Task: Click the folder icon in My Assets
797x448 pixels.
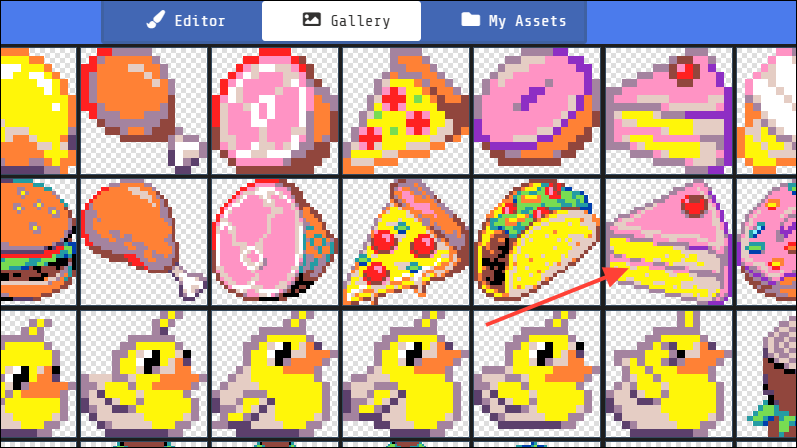Action: coord(470,20)
